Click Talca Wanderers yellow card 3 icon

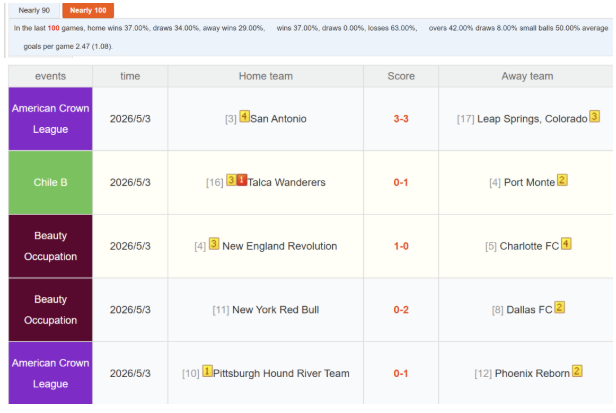[x=231, y=180]
